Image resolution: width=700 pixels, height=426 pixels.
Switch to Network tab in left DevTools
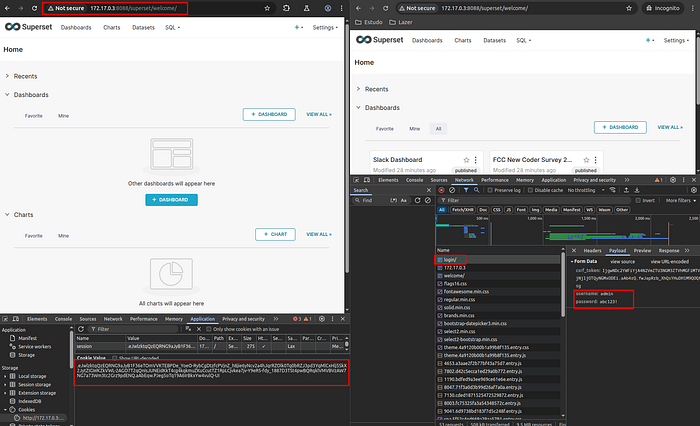coord(113,319)
